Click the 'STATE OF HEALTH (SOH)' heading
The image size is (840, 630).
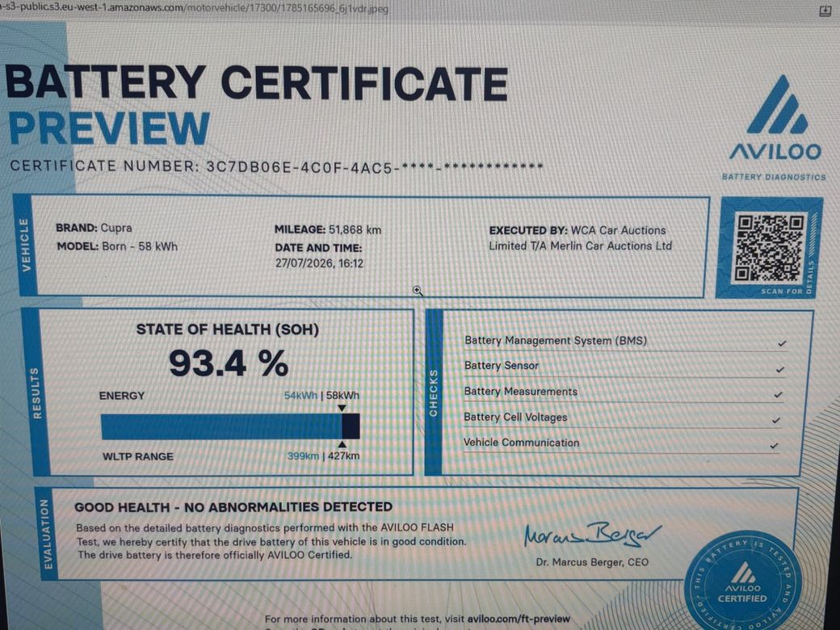228,329
